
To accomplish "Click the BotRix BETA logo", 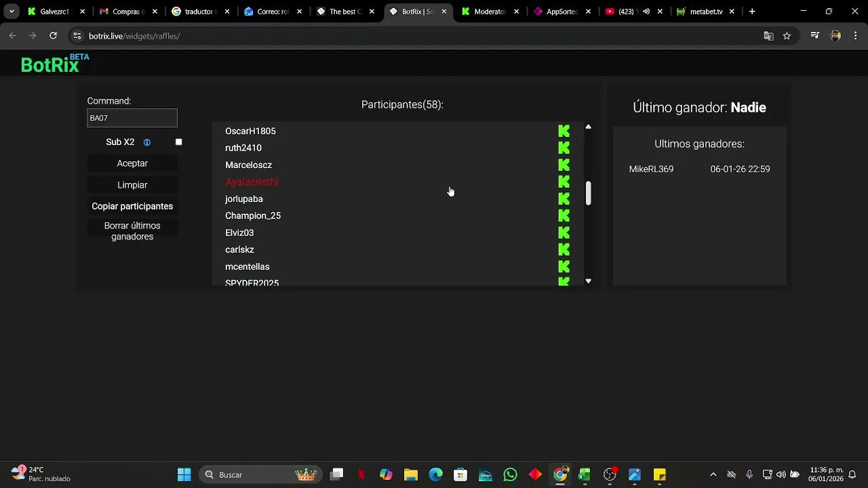I will coord(55,64).
